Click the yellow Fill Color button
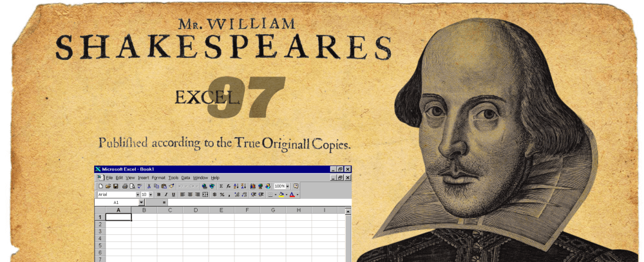Screen dimensions: 644x262 point(281,194)
